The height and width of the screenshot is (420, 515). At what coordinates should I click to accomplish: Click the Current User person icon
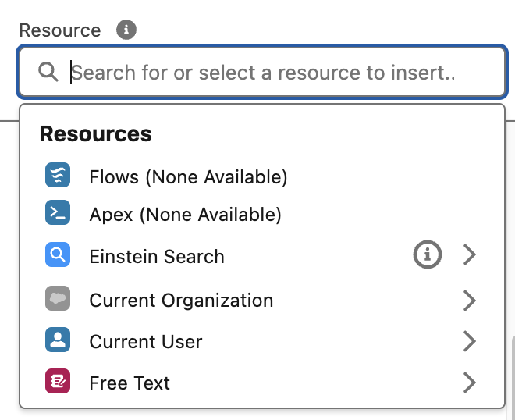pyautogui.click(x=58, y=341)
